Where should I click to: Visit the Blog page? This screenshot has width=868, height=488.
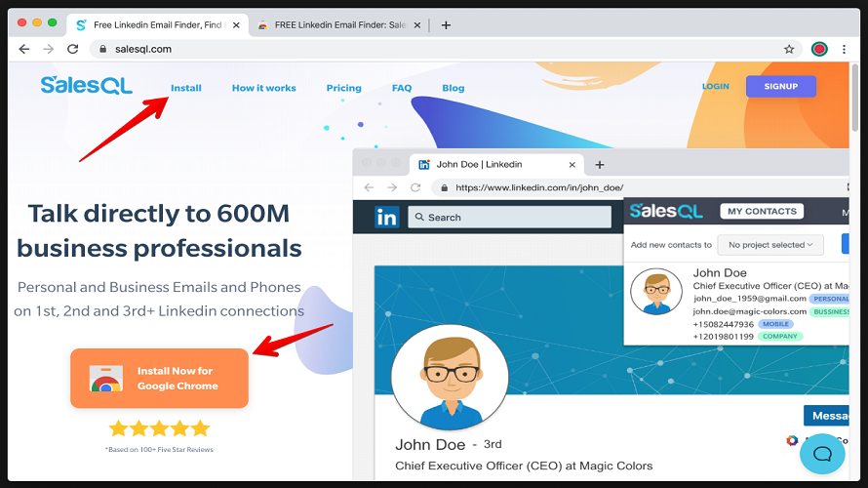[454, 88]
